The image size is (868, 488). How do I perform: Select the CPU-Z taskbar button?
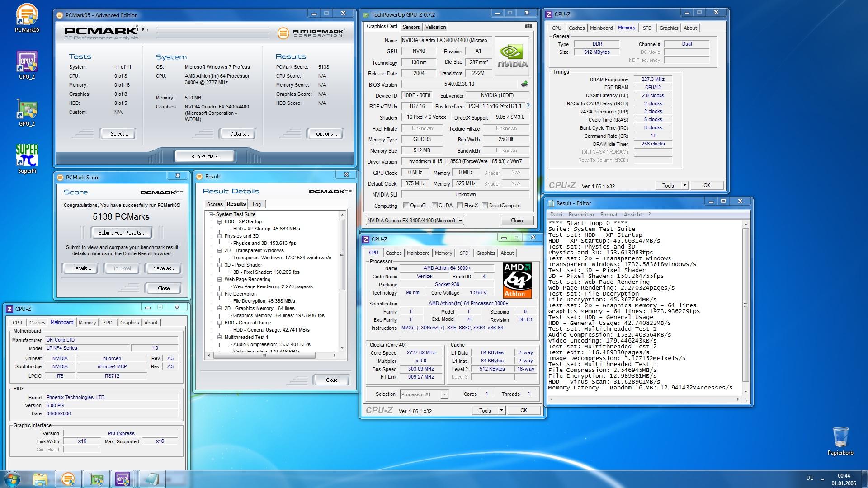123,479
